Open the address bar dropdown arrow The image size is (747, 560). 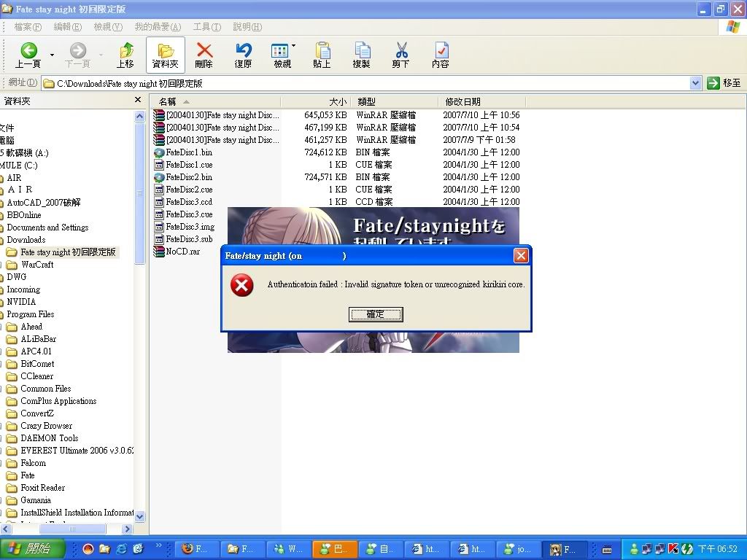(x=695, y=83)
